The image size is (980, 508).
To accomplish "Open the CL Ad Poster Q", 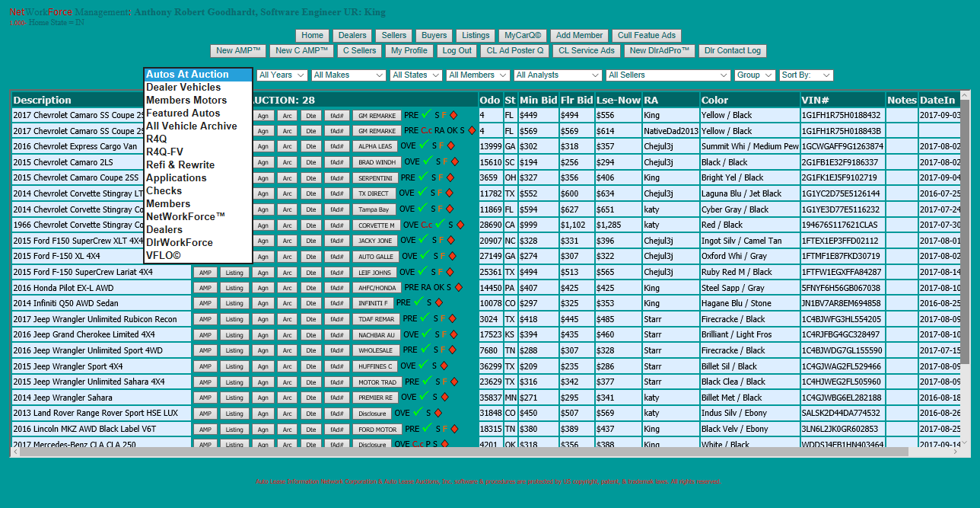I will [515, 51].
